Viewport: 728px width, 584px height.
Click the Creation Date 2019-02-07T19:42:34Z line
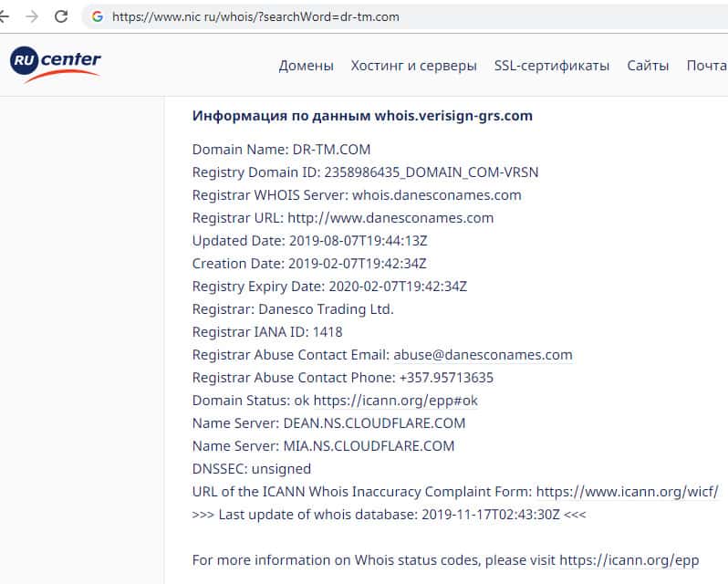tap(309, 263)
